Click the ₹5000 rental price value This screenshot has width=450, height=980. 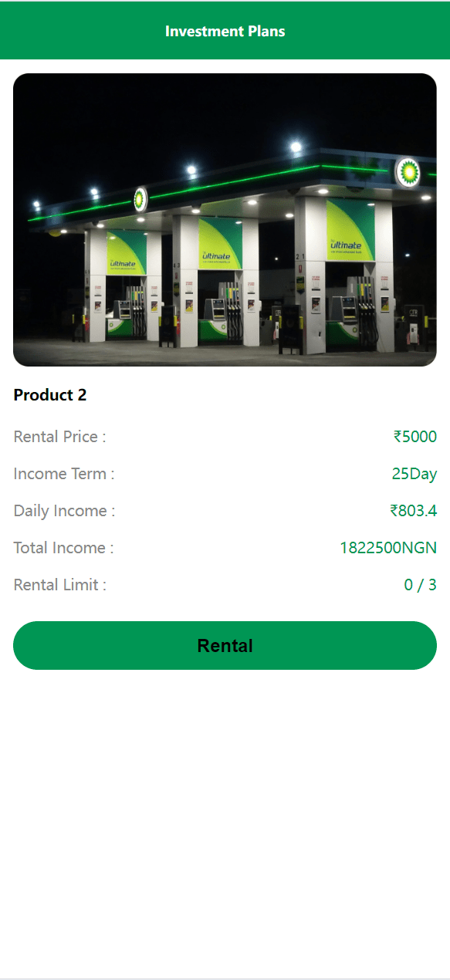[415, 437]
